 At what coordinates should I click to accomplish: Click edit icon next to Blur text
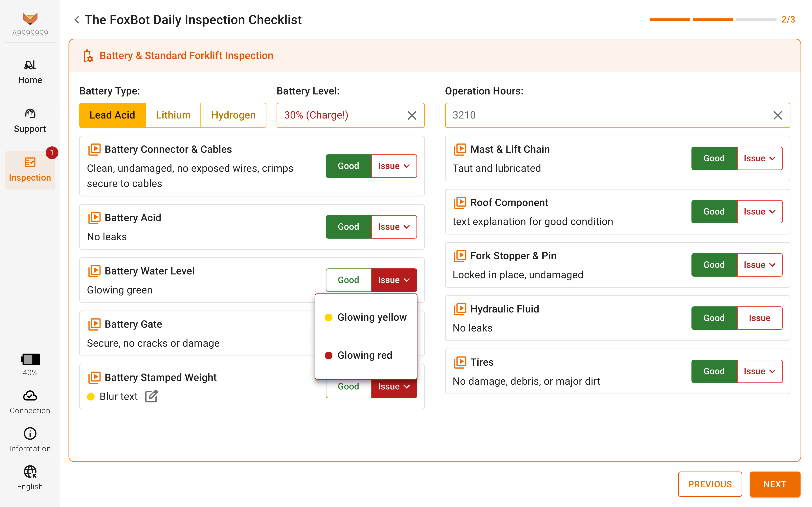pos(151,396)
